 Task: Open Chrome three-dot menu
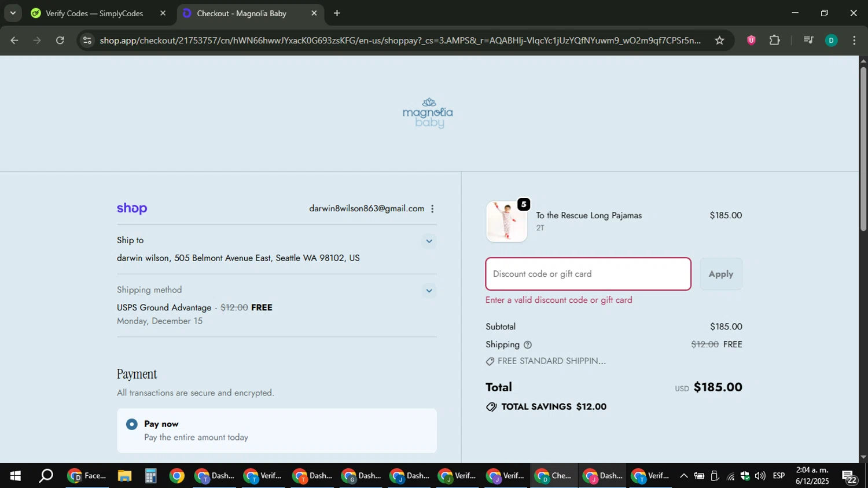click(x=854, y=41)
